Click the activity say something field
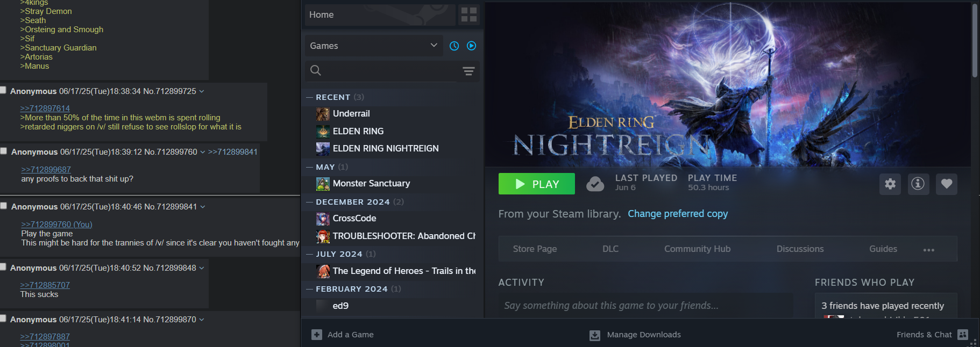 coord(645,306)
